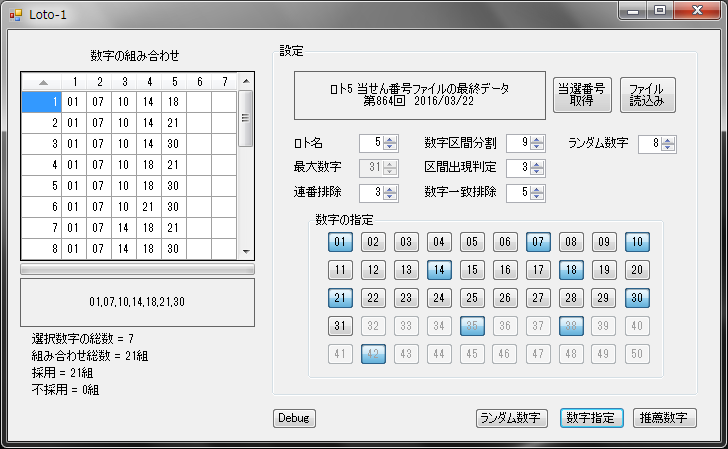Screen dimensions: 728x449
Task: Click the 数字指定 button
Action: coord(591,418)
